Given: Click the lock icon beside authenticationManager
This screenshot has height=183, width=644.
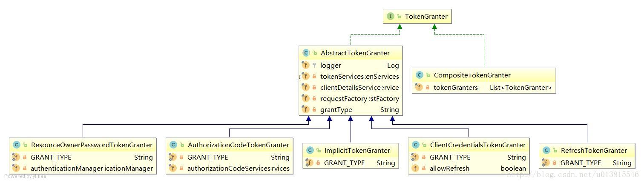Looking at the screenshot, I should click(x=25, y=169).
